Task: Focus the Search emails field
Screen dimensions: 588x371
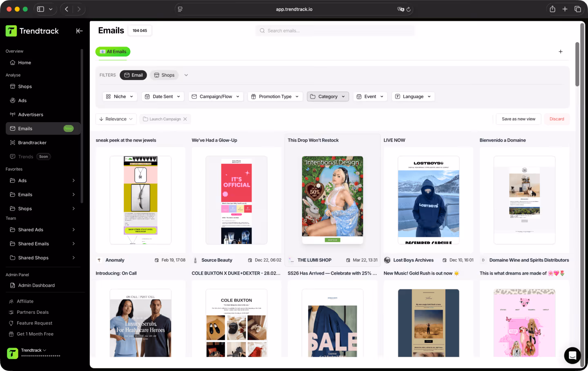Action: [335, 31]
